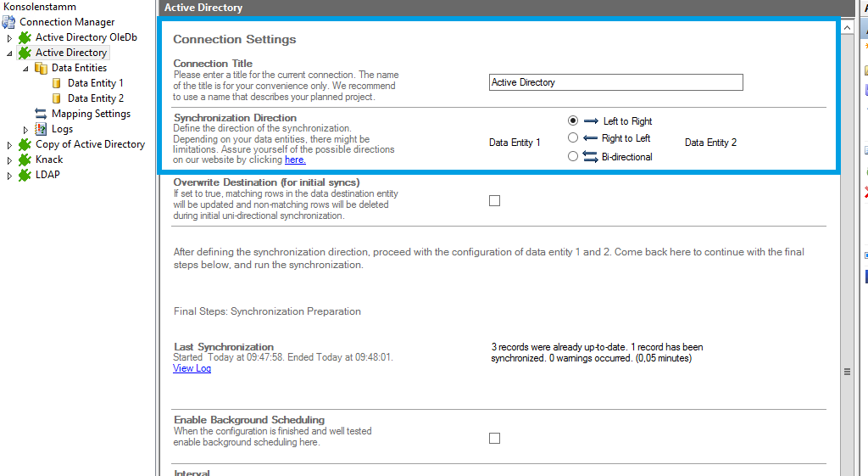Enable Overwrite Destination checkbox
This screenshot has width=868, height=476.
click(x=495, y=201)
